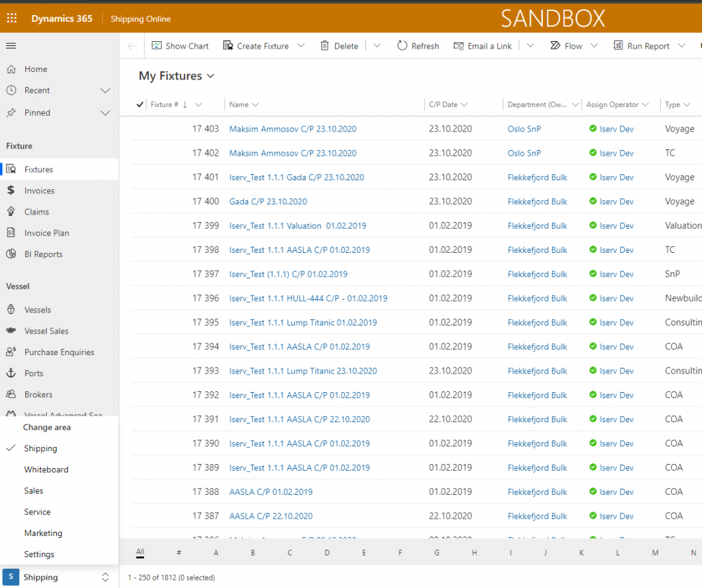This screenshot has width=702, height=588.
Task: Open the Assign Operator column dropdown
Action: 645,105
